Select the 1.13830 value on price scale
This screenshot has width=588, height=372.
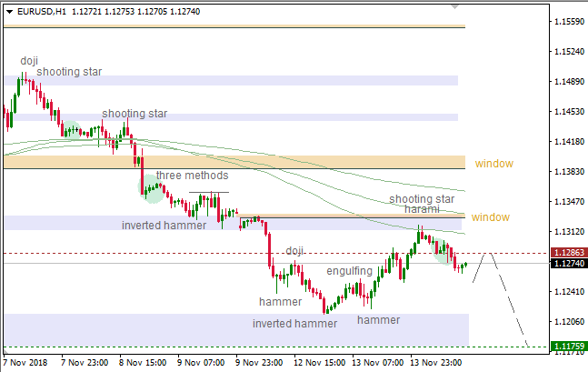(x=568, y=171)
